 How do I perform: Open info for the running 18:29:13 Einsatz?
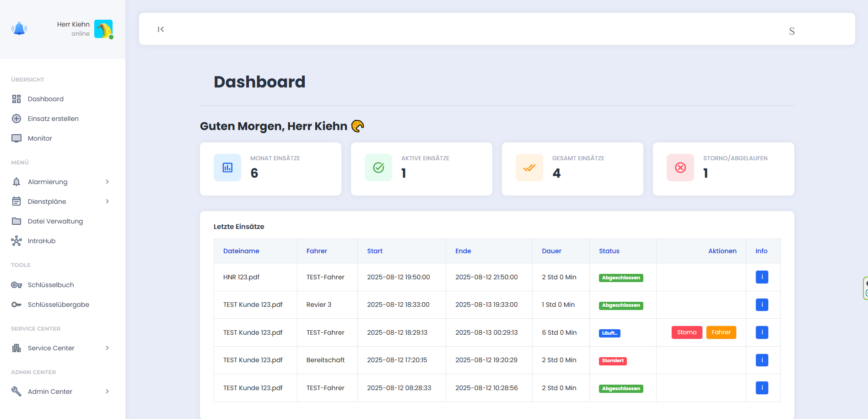(762, 332)
